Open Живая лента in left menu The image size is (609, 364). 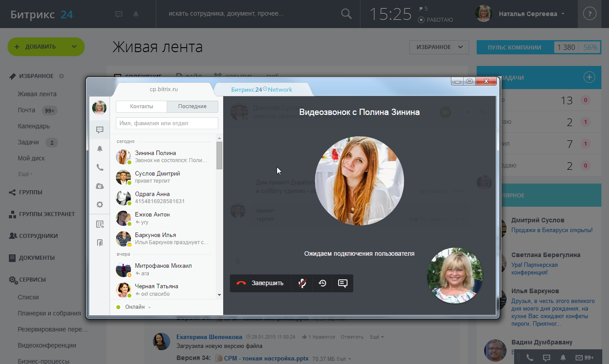pyautogui.click(x=37, y=94)
